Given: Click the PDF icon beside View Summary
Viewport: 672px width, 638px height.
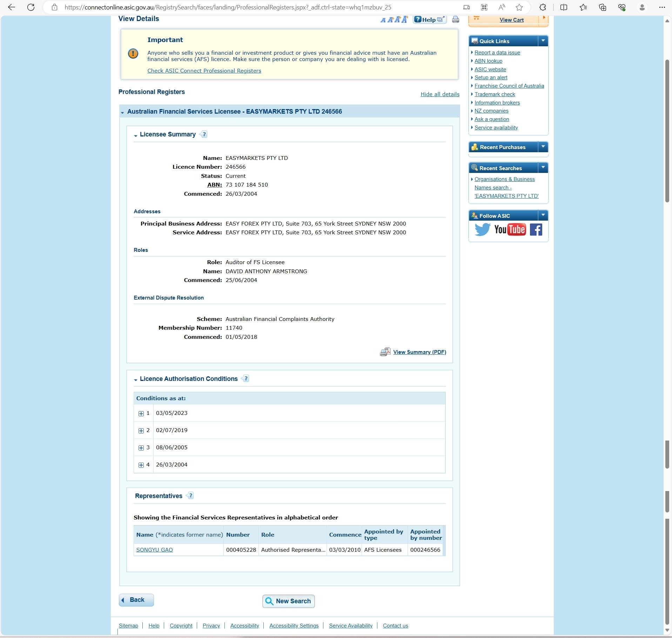Looking at the screenshot, I should coord(385,352).
